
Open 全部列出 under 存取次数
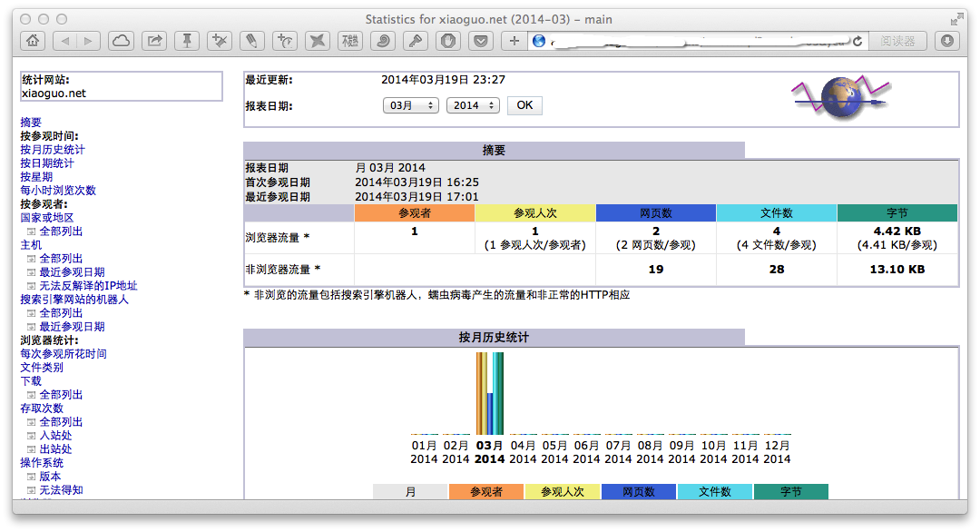click(61, 422)
